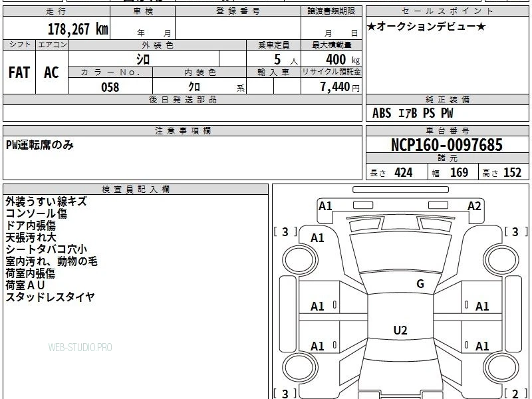
Task: Click the カラーNo. header
Action: (x=110, y=72)
